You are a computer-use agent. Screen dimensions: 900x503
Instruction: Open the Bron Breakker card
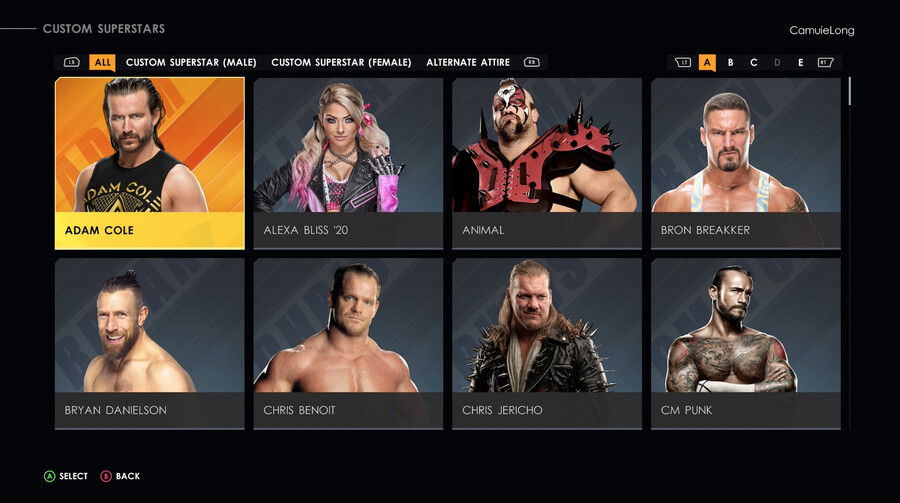click(x=746, y=164)
